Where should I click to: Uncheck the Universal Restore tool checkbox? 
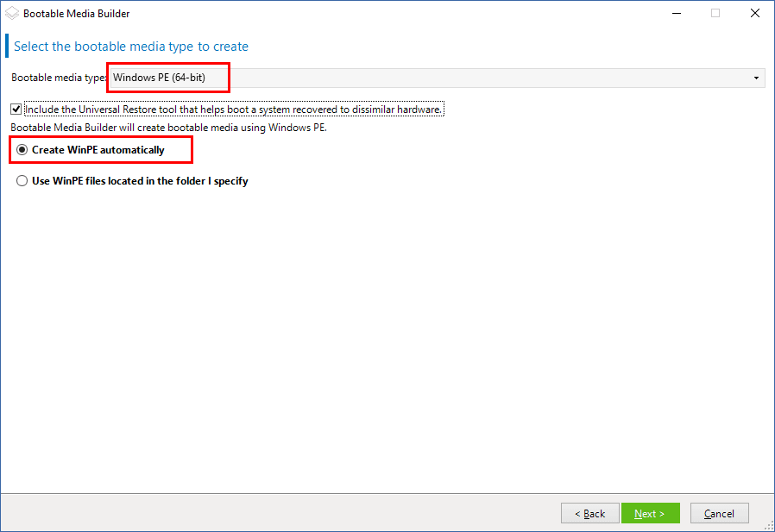[x=16, y=110]
